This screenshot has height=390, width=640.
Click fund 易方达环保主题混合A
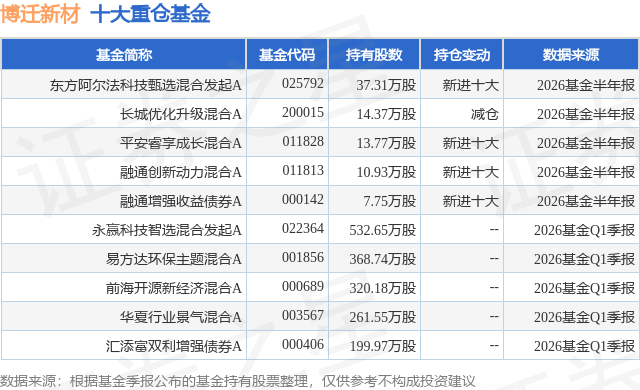(173, 259)
